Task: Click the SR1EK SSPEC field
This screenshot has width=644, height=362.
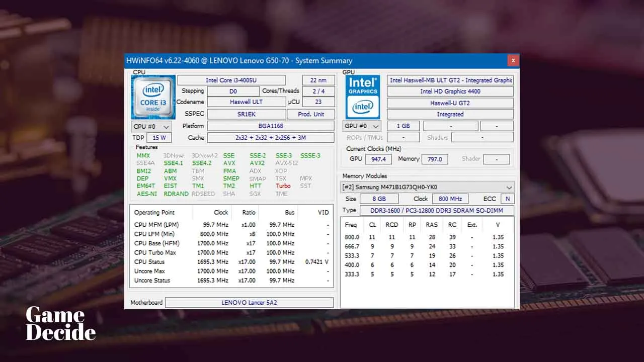Action: click(247, 114)
